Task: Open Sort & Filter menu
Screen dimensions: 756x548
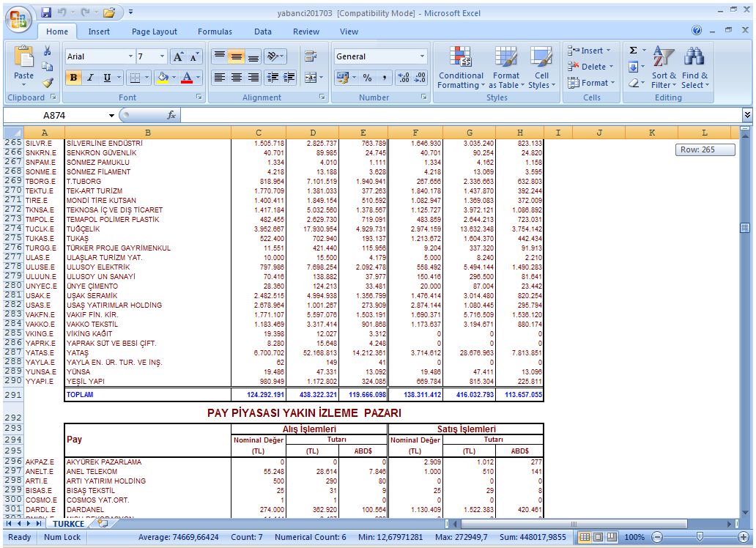Action: click(x=664, y=67)
